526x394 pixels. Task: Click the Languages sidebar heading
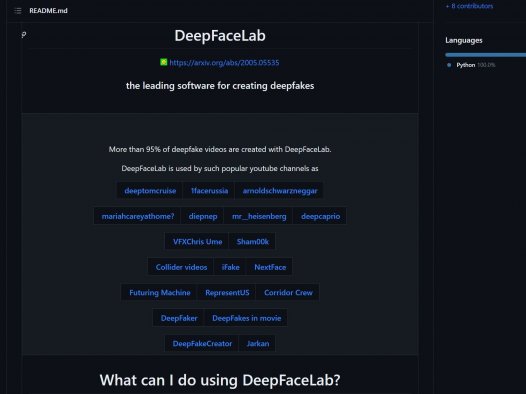tap(464, 41)
